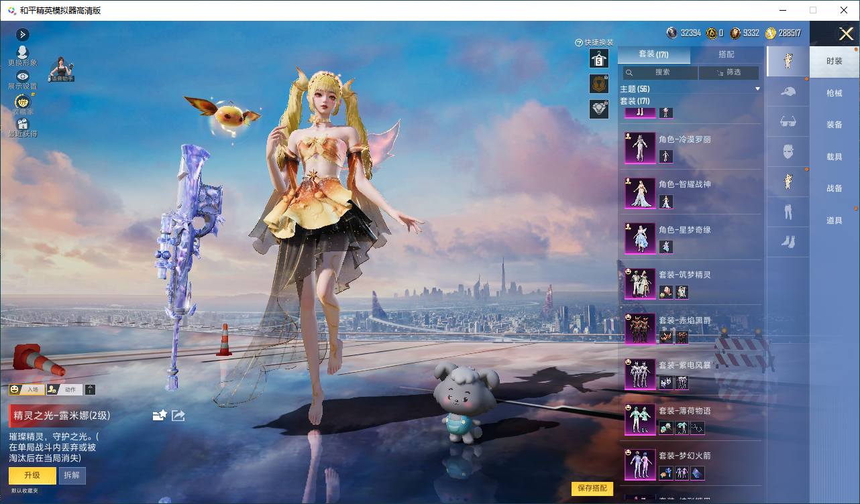Screen dimensions: 860x504
Task: Open 更换形象 change avatar option
Action: coord(22,56)
